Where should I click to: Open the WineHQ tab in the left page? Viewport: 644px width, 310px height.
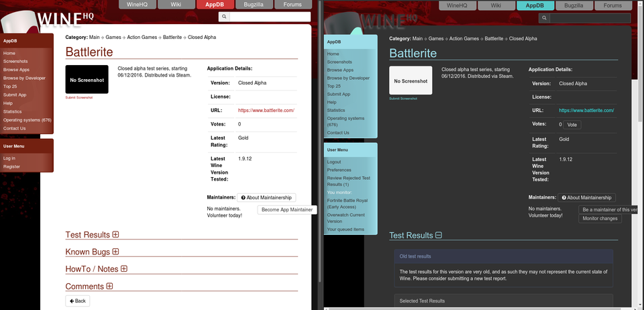click(x=138, y=5)
